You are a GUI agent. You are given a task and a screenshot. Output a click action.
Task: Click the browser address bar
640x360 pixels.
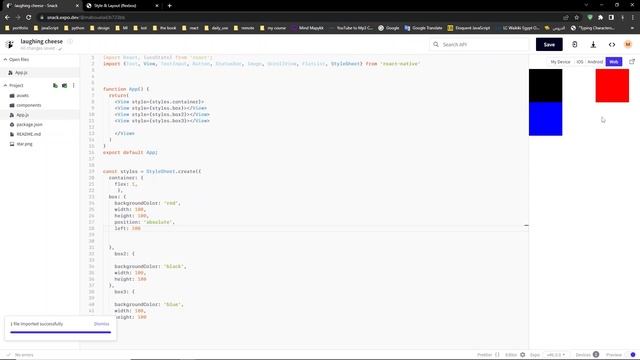302,18
